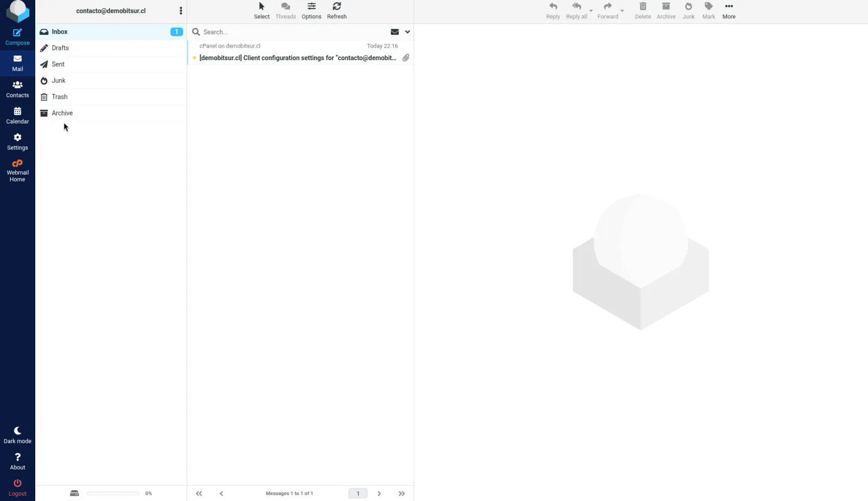
Task: Open the Mail section in sidebar
Action: click(17, 63)
